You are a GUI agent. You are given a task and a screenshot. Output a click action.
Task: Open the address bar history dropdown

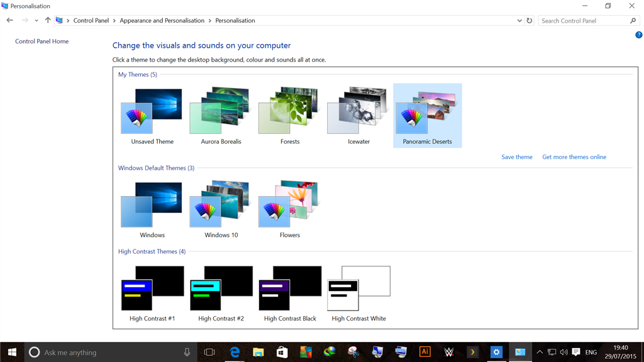519,21
